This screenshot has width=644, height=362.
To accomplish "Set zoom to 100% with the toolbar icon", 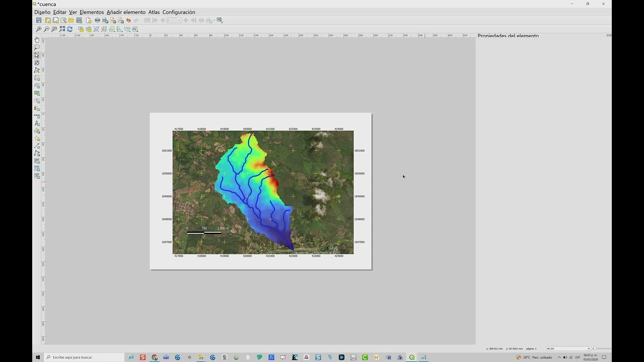I will 54,29.
